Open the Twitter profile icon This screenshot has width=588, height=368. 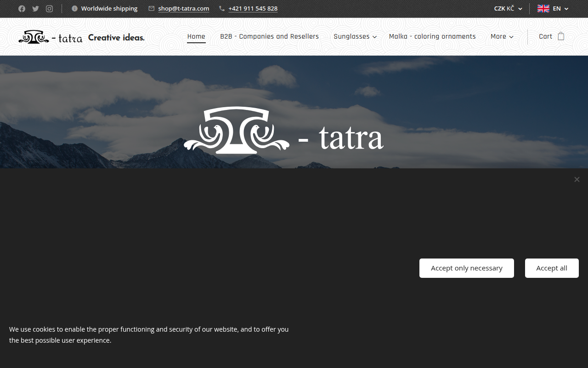tap(35, 9)
